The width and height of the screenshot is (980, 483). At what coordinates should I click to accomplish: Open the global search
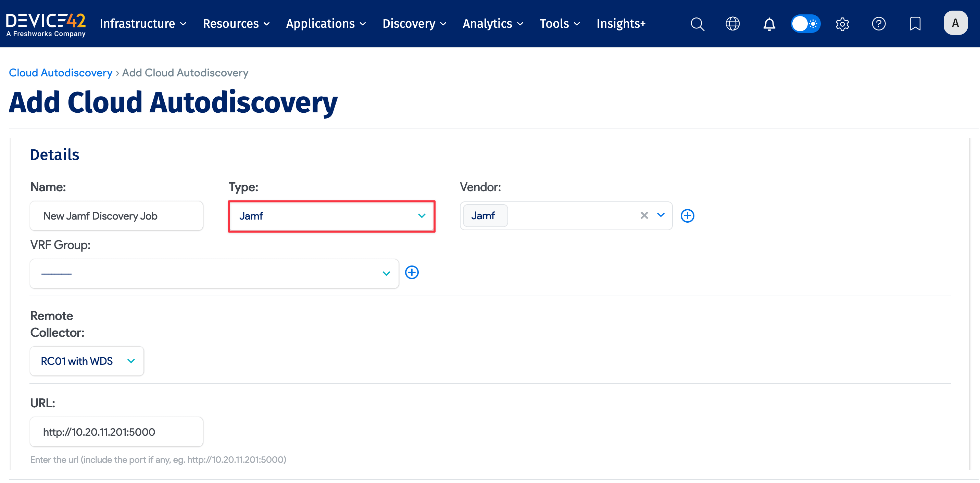(x=698, y=24)
